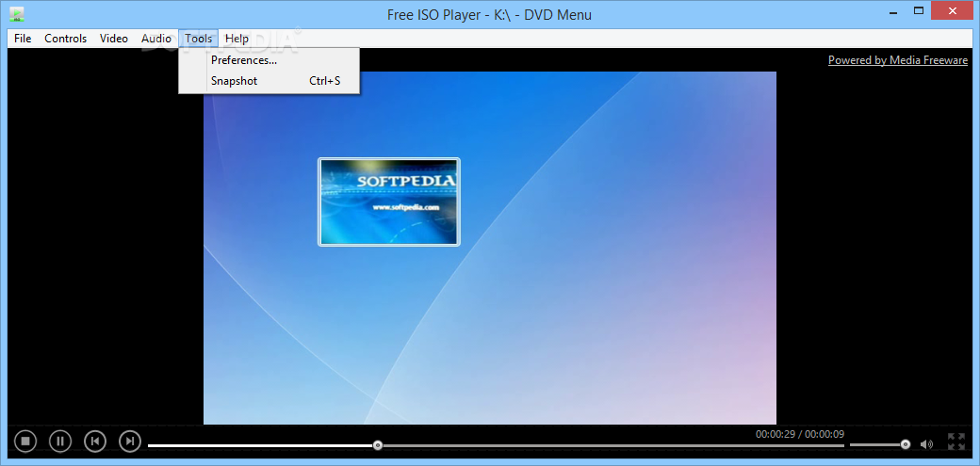Select the Softpedia DVD menu thumbnail
980x466 pixels.
[x=389, y=201]
